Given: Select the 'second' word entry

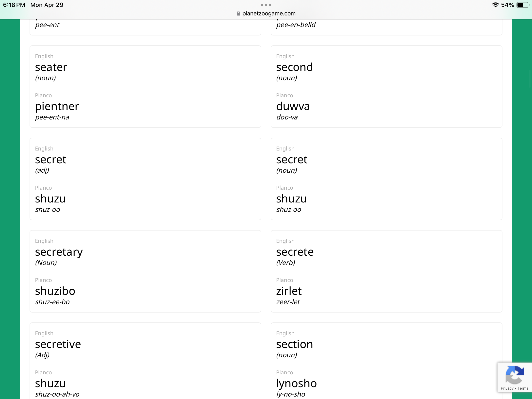Looking at the screenshot, I should [x=386, y=86].
